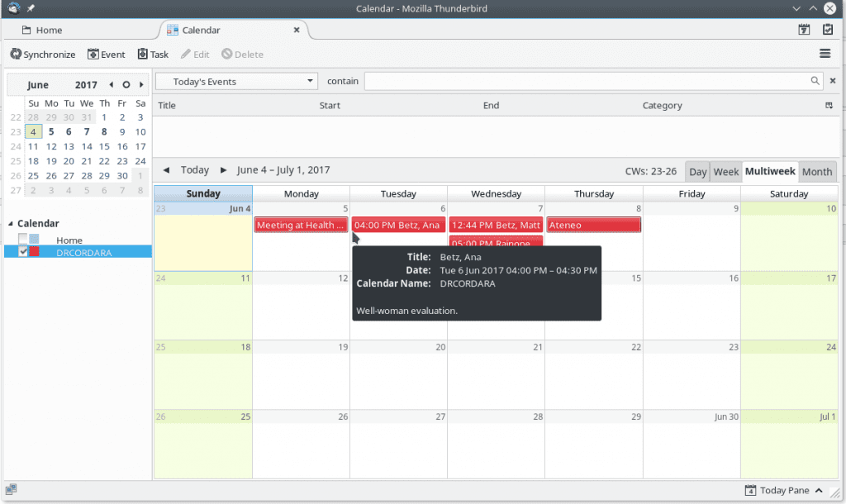Screen dimensions: 846x504
Task: Advance to the next weeks with the right arrow
Action: pos(223,170)
